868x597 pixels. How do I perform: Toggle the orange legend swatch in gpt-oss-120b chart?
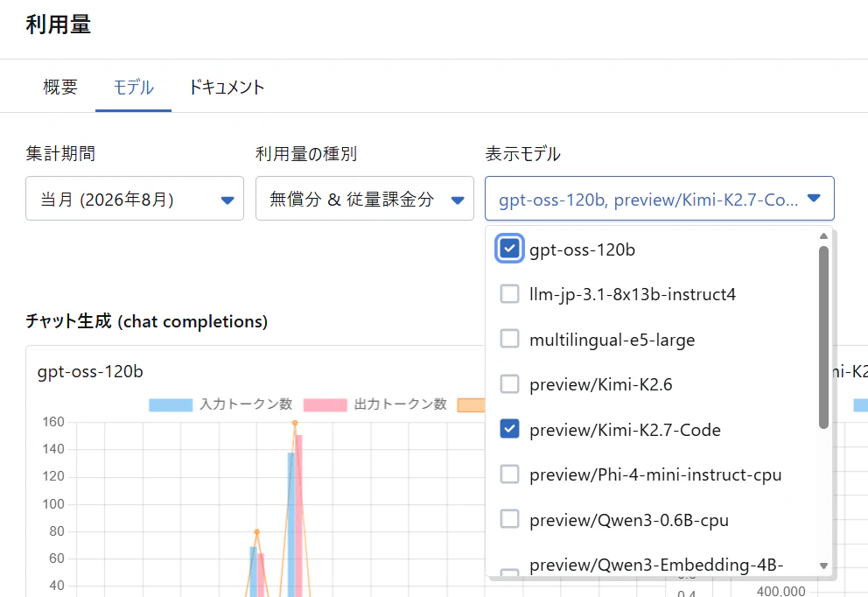[471, 405]
